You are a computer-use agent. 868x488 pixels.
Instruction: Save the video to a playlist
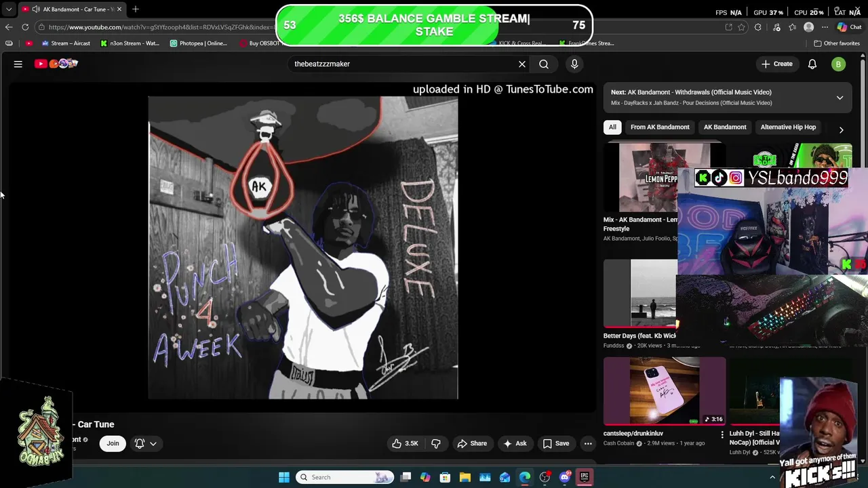pyautogui.click(x=555, y=443)
